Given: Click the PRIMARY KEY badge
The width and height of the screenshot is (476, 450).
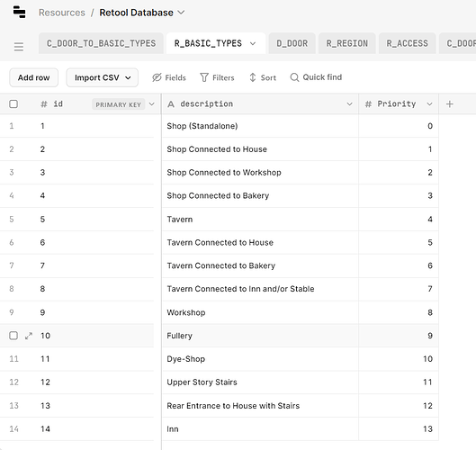Looking at the screenshot, I should point(119,104).
